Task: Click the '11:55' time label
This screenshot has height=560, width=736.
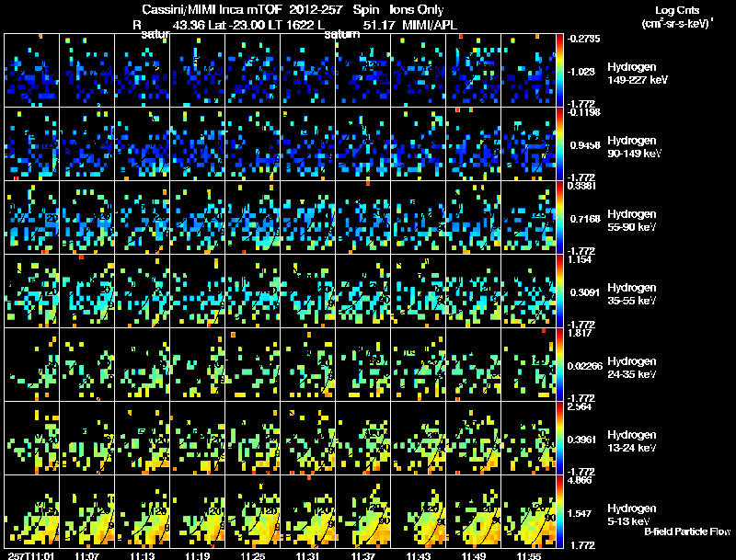Action: click(528, 555)
